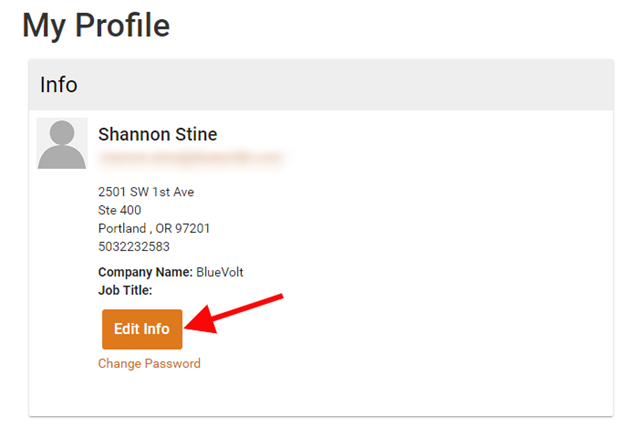Click the 2501 SW 1st Ave address line
Image resolution: width=624 pixels, height=428 pixels.
(x=146, y=192)
